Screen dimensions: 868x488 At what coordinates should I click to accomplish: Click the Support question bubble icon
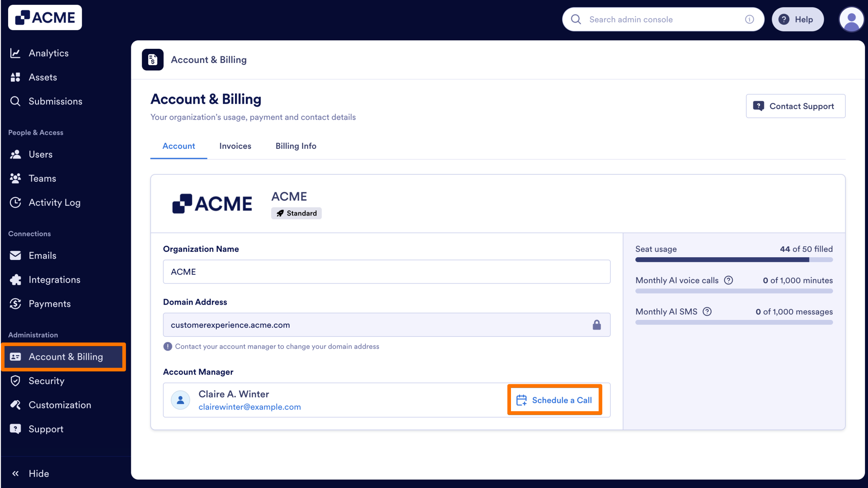[x=15, y=429]
